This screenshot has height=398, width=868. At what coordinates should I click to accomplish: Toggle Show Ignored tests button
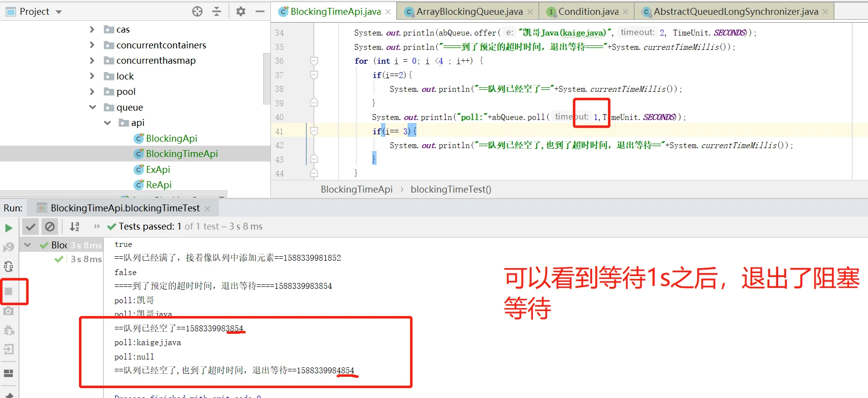(50, 227)
